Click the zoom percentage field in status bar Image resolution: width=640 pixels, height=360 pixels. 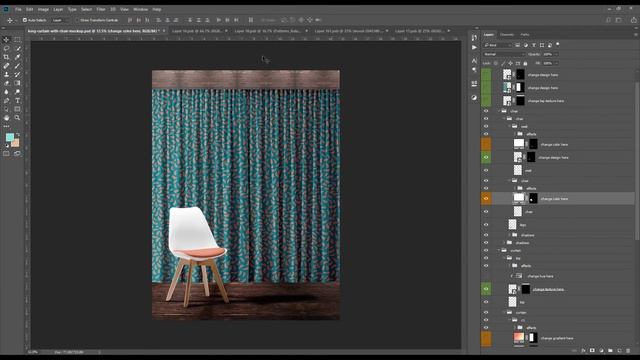click(x=33, y=352)
